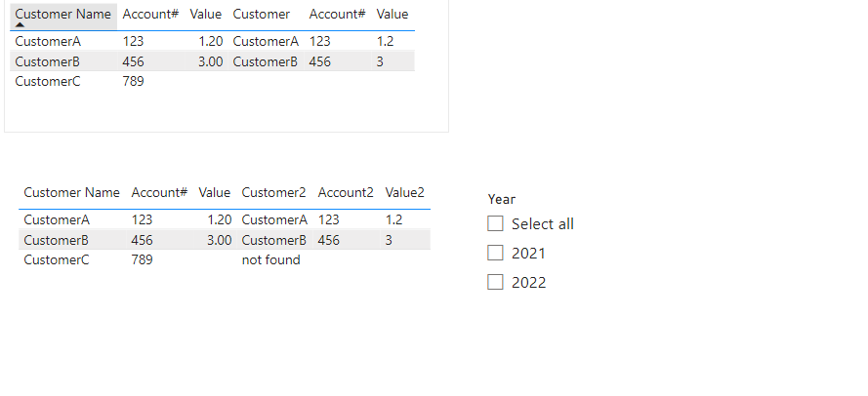This screenshot has width=868, height=396.
Task: Click Value header in bottom table
Action: [x=214, y=192]
